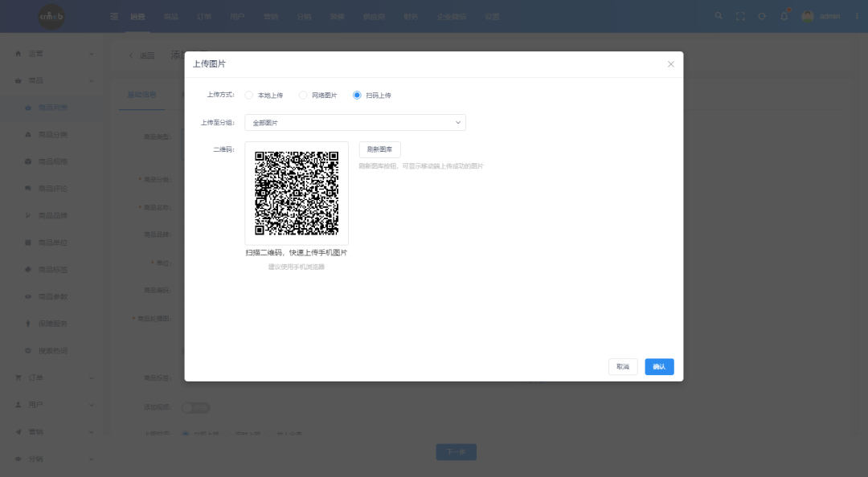Viewport: 868px width, 477px height.
Task: Confirm the upload with 确认
Action: 659,366
